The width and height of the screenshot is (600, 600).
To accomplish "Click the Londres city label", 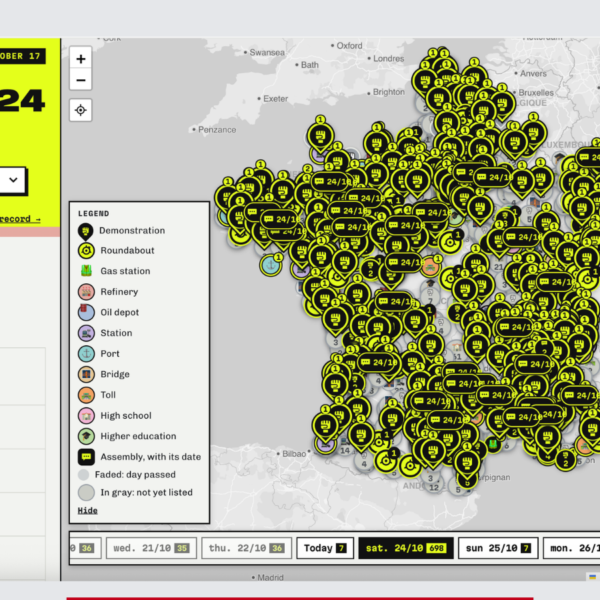I will click(x=388, y=59).
